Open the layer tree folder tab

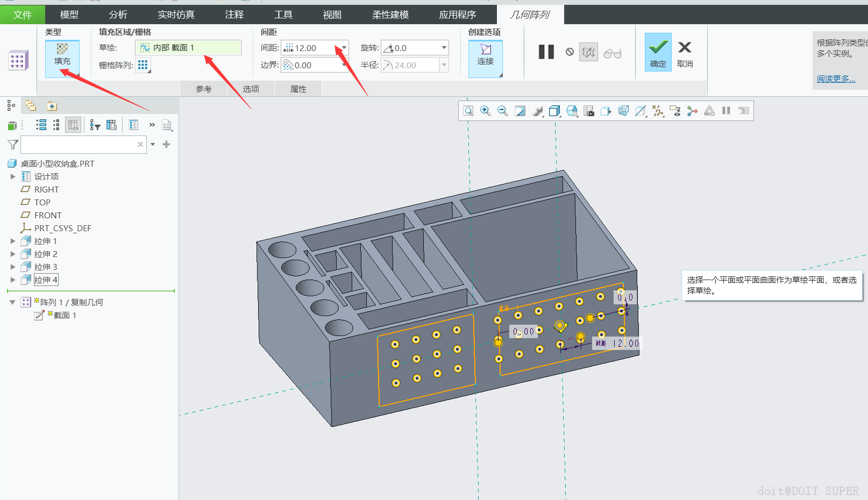tap(31, 106)
